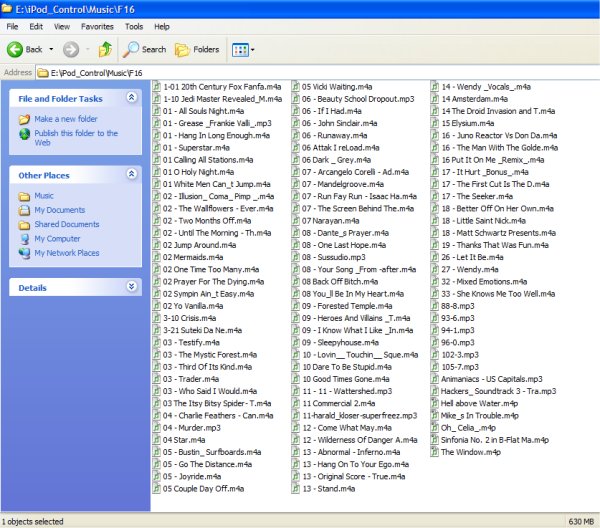This screenshot has width=600, height=528.
Task: Click file icon for 14 Amsterdam.m4a
Action: tap(435, 99)
